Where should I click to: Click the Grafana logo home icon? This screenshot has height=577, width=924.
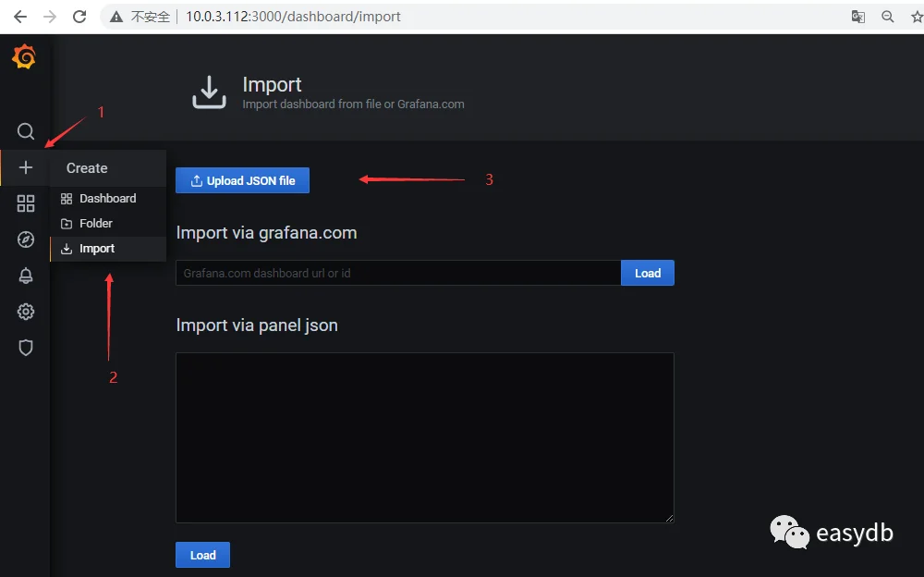[x=24, y=56]
